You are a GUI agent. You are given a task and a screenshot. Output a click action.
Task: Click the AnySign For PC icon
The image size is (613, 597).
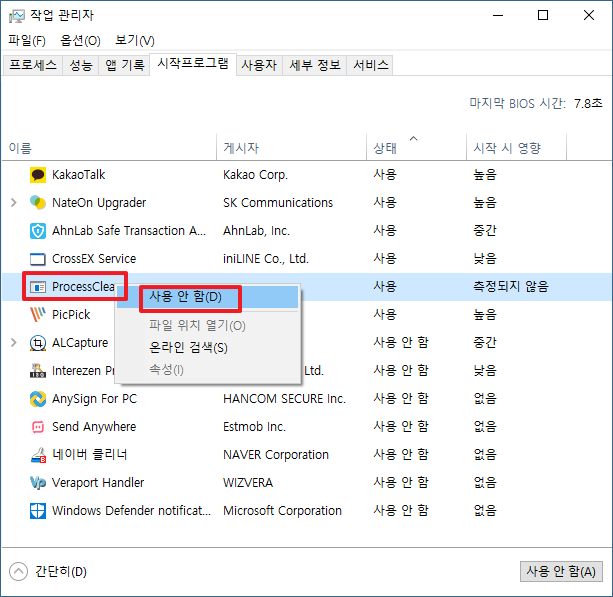tap(38, 399)
